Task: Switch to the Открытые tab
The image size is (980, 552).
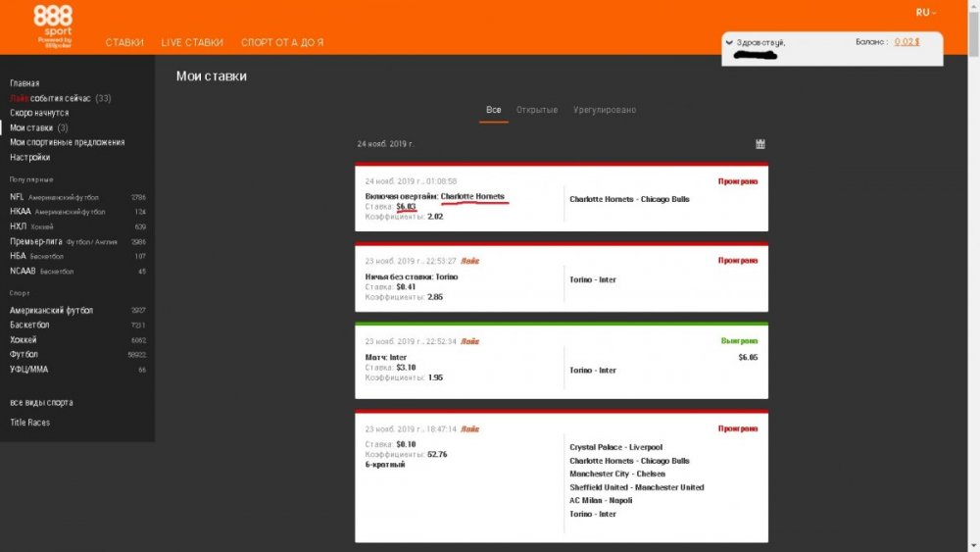Action: (537, 110)
